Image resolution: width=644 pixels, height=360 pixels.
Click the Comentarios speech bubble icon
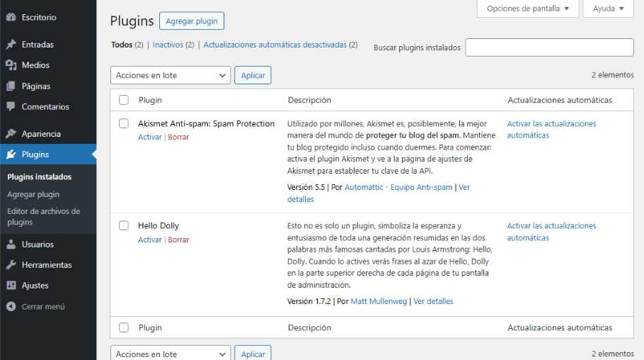pos(11,107)
